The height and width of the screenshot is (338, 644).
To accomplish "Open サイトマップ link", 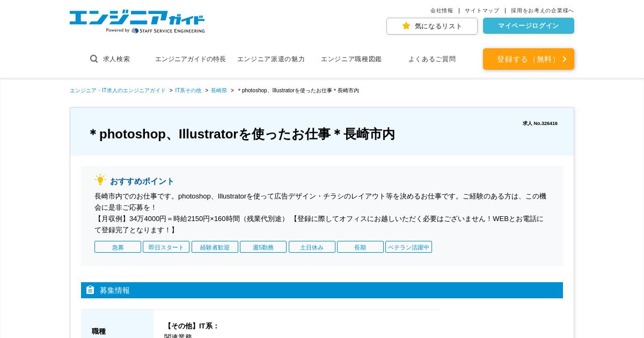I will [x=482, y=11].
